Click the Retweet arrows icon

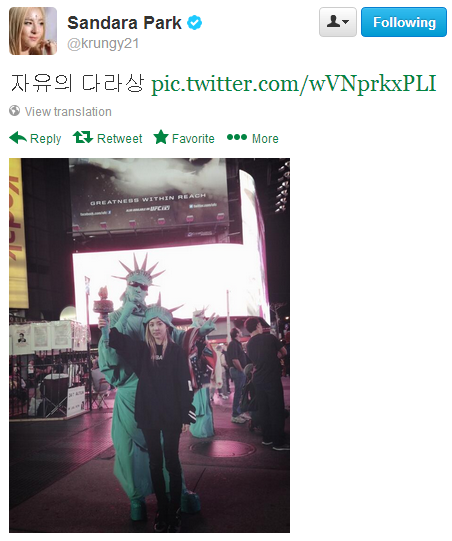click(x=83, y=137)
